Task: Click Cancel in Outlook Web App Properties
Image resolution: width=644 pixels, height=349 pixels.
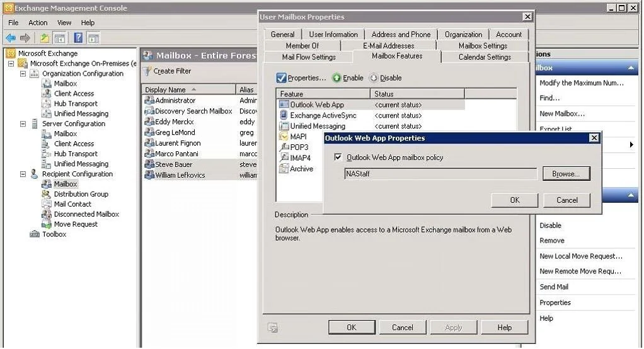Action: click(566, 200)
